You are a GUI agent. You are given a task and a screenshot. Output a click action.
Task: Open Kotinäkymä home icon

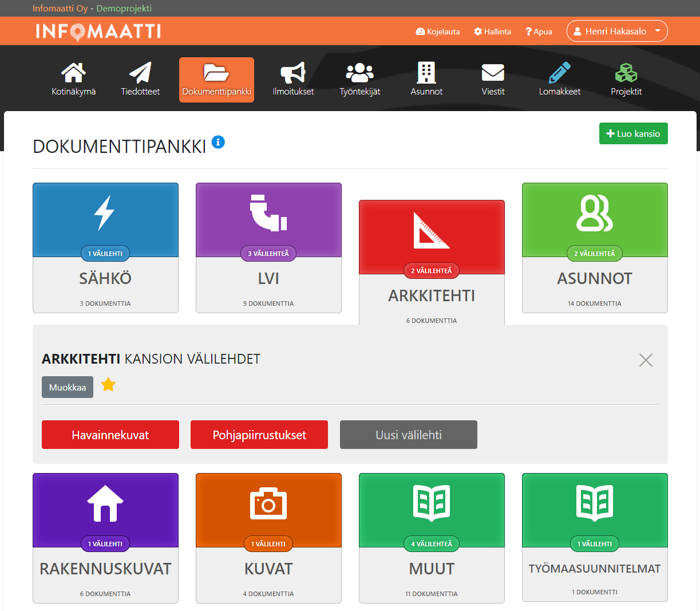pyautogui.click(x=74, y=73)
